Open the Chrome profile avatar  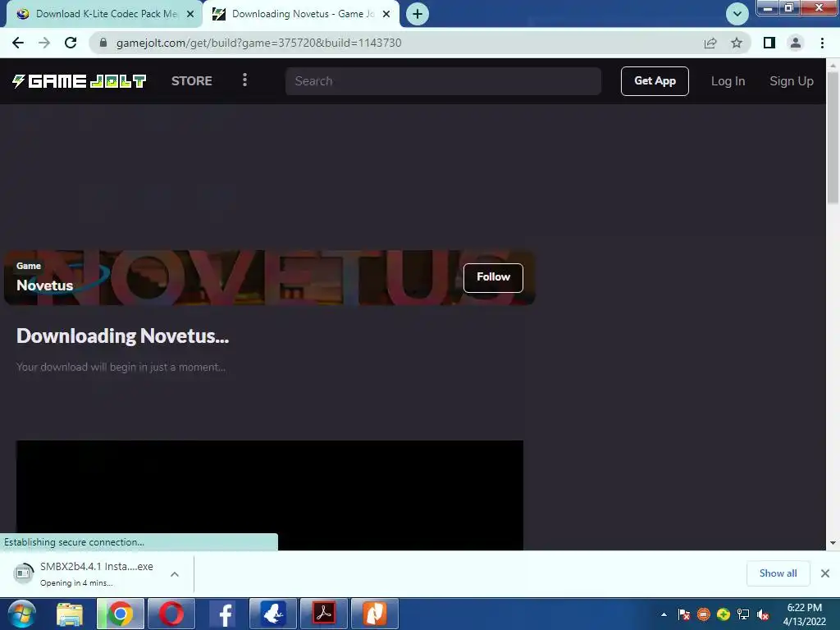coord(796,43)
